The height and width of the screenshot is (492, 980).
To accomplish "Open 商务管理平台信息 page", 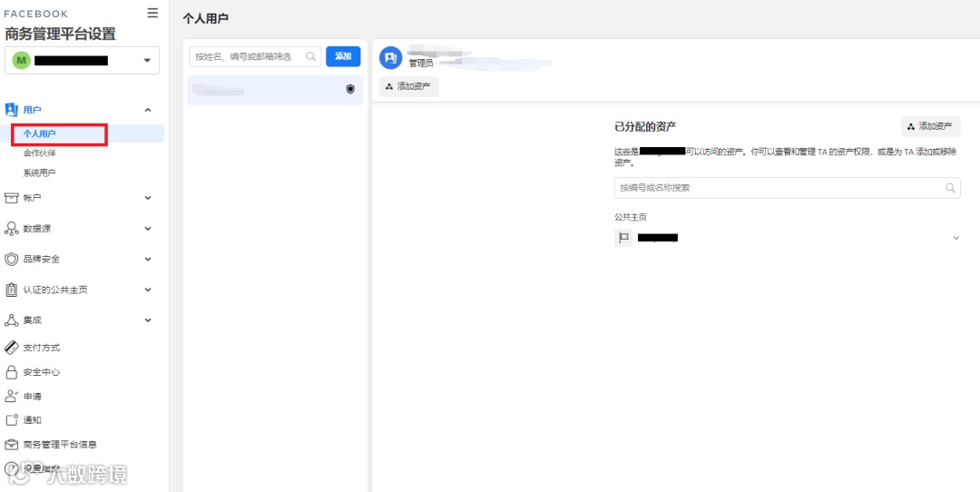I will click(x=60, y=445).
